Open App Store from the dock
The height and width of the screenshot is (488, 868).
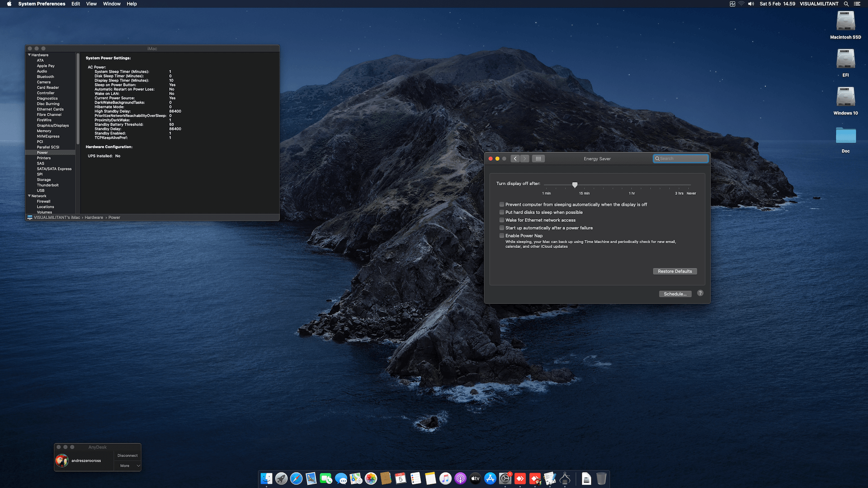[x=490, y=479]
